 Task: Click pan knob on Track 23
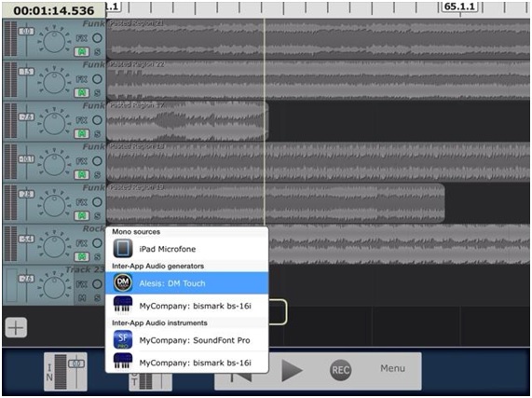coord(54,288)
